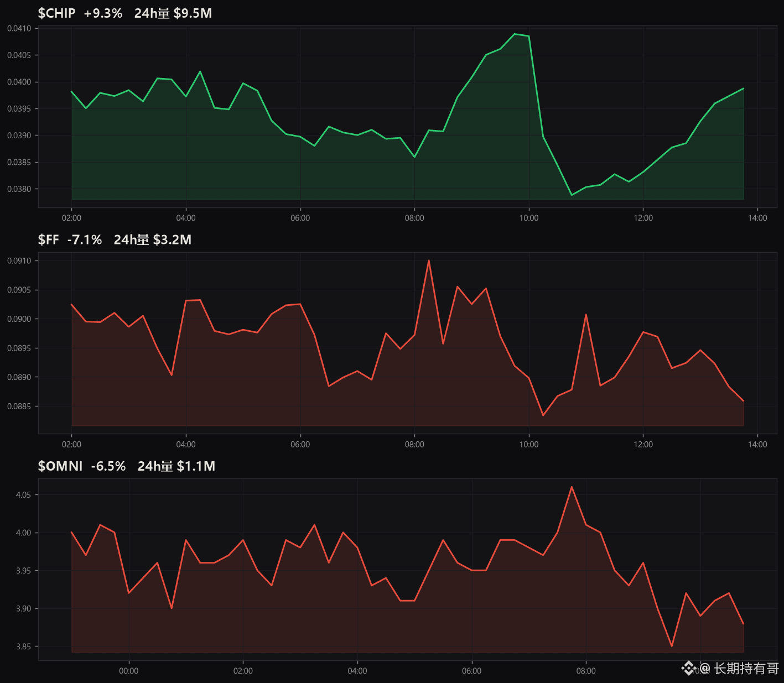Image resolution: width=784 pixels, height=683 pixels.
Task: Click the 4.05 price axis label
Action: point(23,495)
